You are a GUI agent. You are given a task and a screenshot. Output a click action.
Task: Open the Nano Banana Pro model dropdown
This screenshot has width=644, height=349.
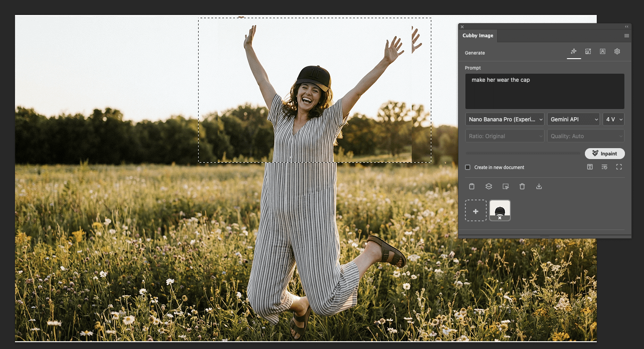504,120
